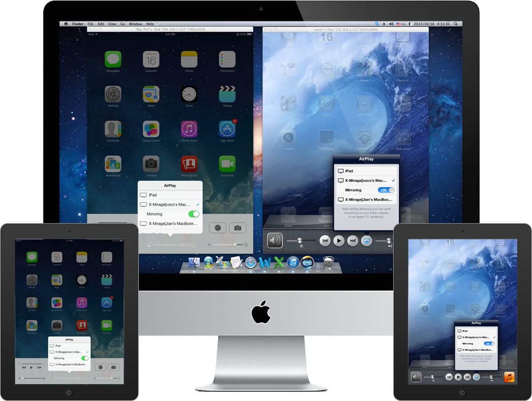Viewport: 532px width, 401px height.
Task: Launch Safari from the iMac dock
Action: click(251, 263)
